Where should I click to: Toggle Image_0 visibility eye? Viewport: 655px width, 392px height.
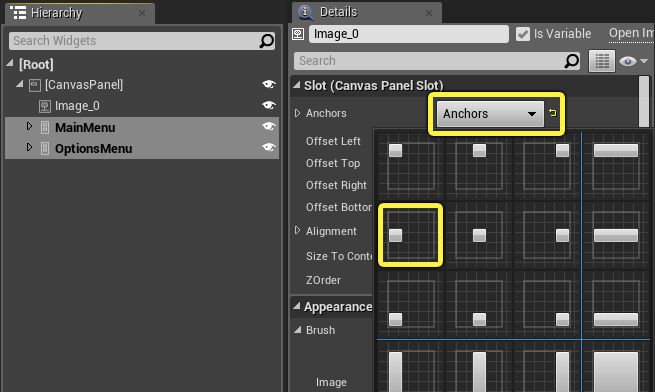click(269, 105)
